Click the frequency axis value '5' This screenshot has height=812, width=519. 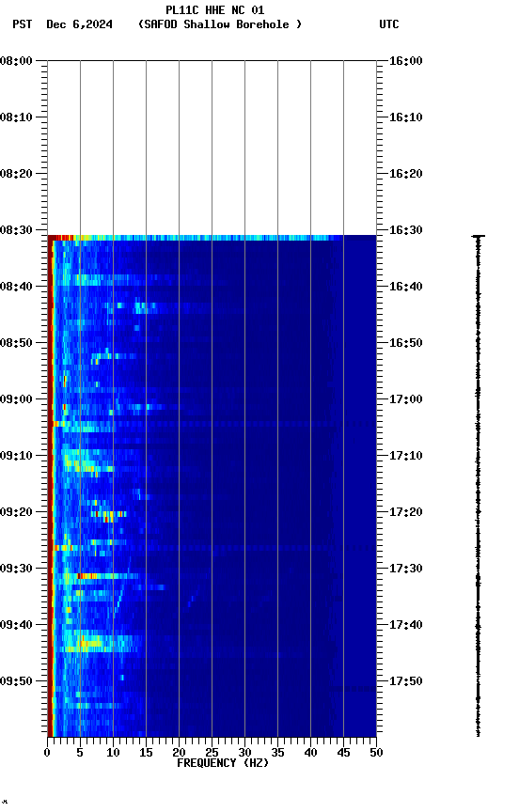80,753
